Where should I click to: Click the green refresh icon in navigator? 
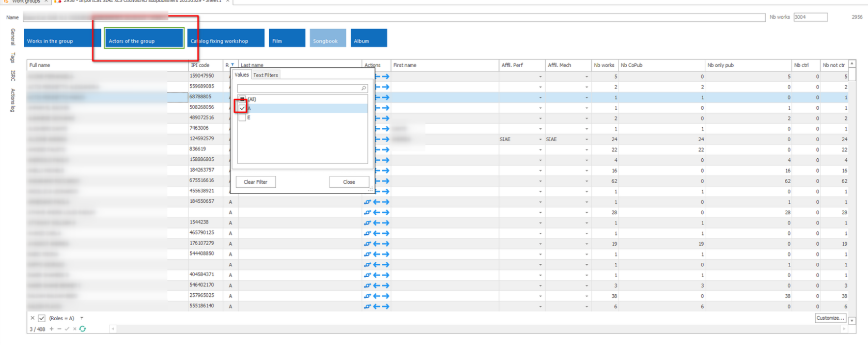[83, 329]
